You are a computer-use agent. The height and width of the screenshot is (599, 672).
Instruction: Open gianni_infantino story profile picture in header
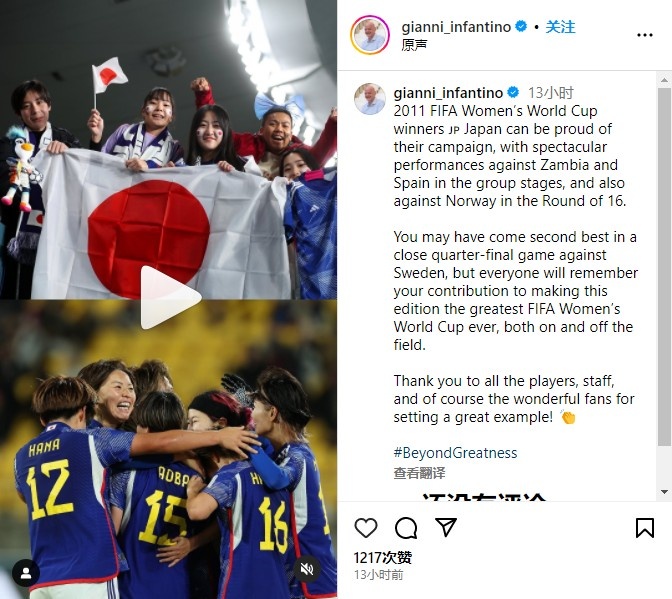point(370,35)
